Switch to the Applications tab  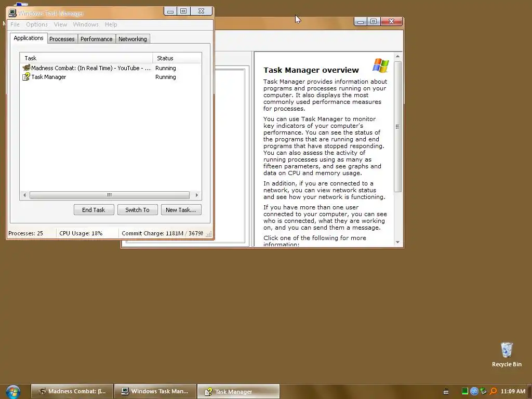[x=29, y=38]
